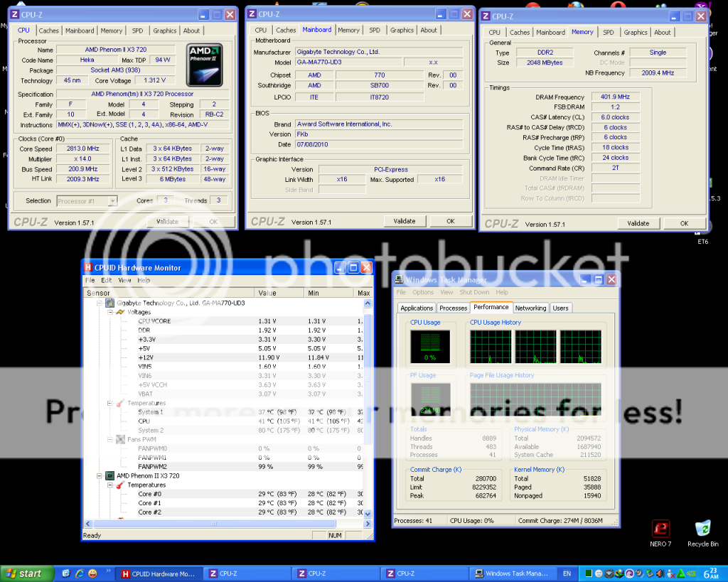Switch to CPUID Hardware Monitor taskbar button
The image size is (728, 582).
159,574
